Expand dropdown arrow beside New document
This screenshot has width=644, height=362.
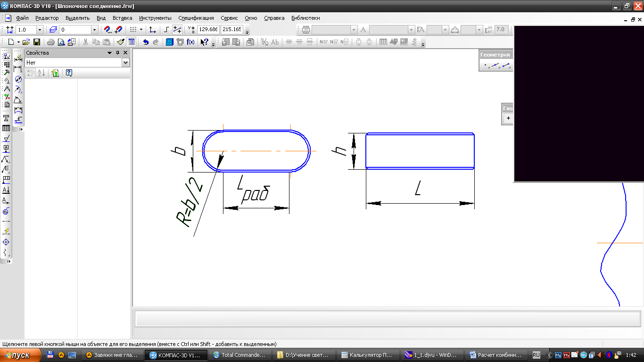click(18, 42)
